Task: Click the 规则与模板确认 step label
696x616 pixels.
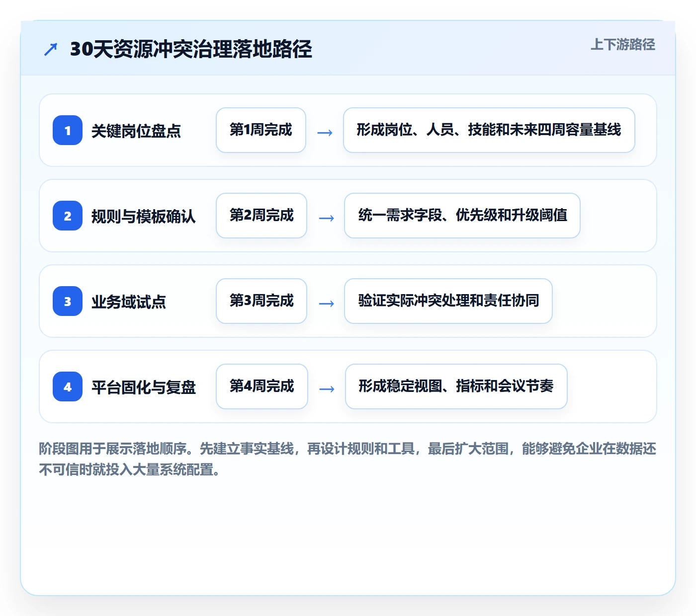Action: [x=144, y=217]
